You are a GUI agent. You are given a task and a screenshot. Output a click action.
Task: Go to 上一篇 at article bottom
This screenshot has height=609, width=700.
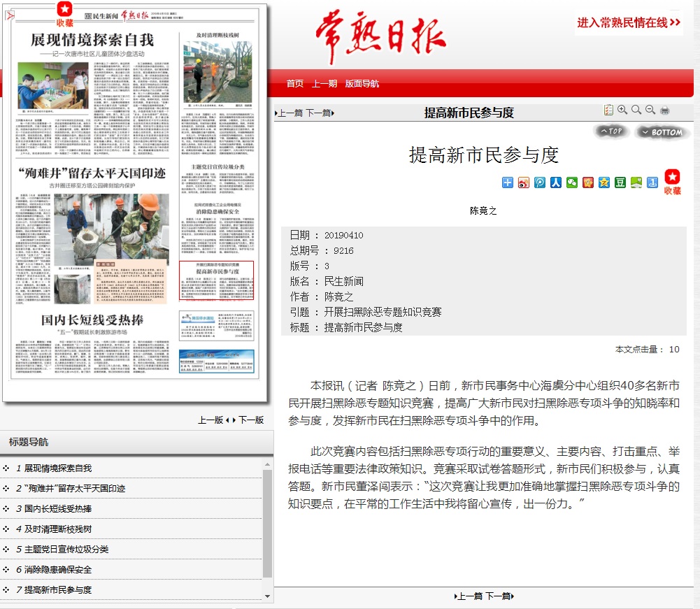pyautogui.click(x=469, y=596)
